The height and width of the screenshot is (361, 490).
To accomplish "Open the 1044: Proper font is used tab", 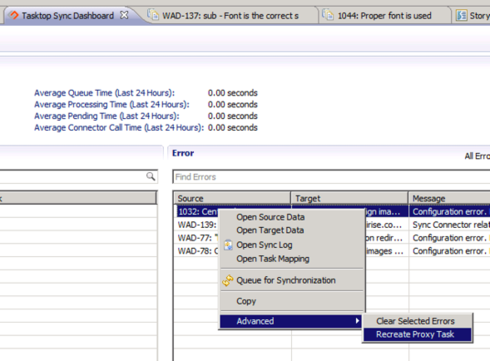I will tap(384, 16).
